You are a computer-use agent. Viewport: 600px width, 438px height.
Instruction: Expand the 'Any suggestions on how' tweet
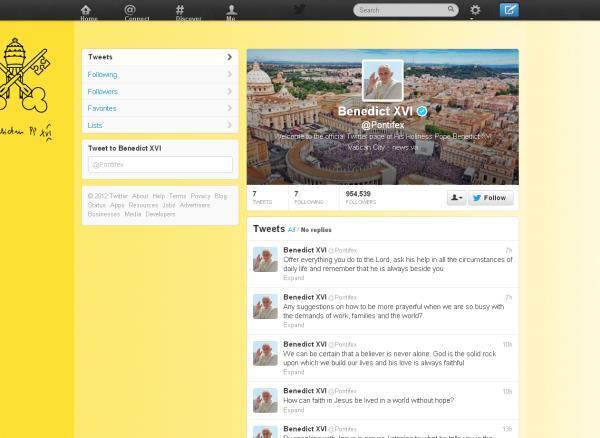293,325
